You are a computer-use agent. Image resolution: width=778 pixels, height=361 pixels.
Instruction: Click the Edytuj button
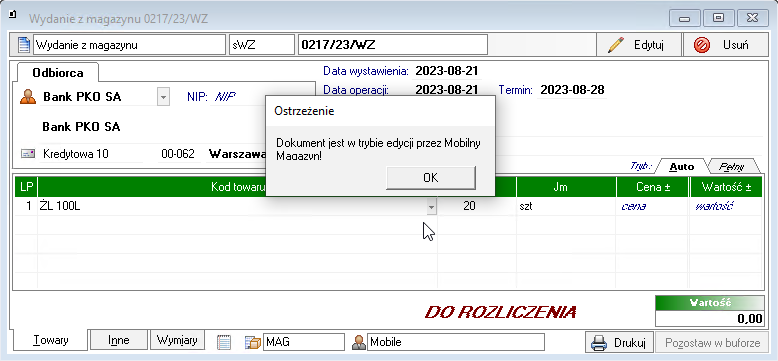tap(639, 45)
